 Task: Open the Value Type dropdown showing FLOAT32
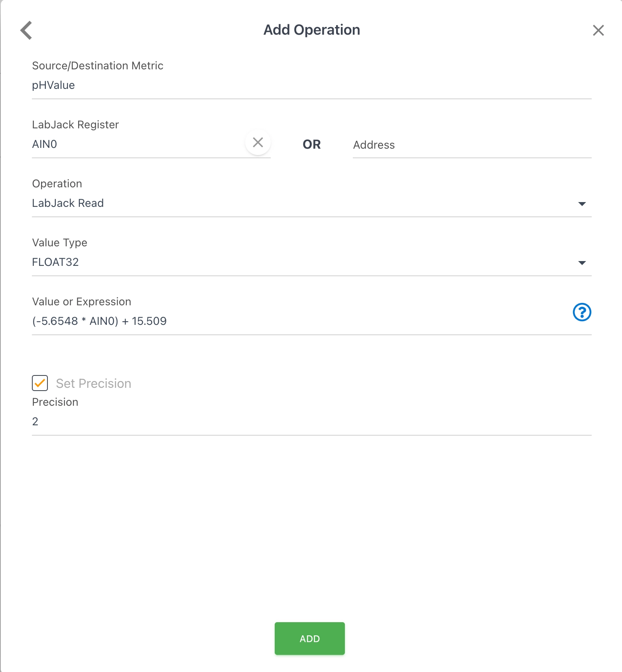[311, 262]
